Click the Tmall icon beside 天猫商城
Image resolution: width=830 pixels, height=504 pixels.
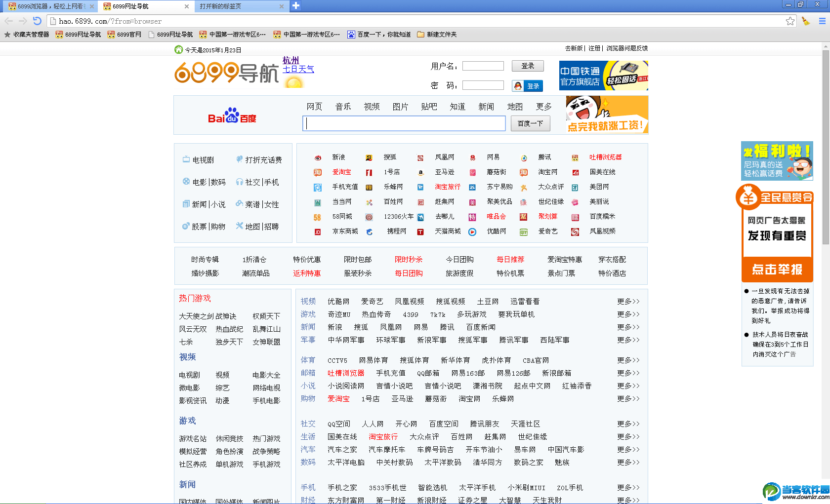420,232
